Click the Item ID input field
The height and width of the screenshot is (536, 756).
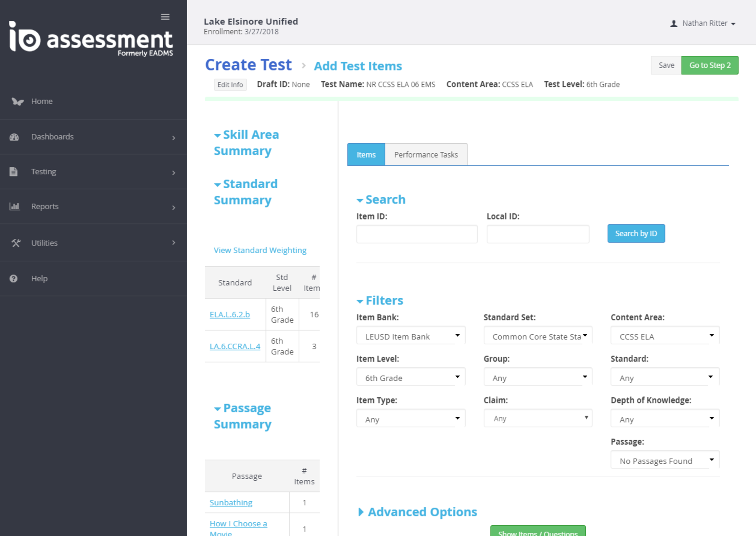point(416,234)
